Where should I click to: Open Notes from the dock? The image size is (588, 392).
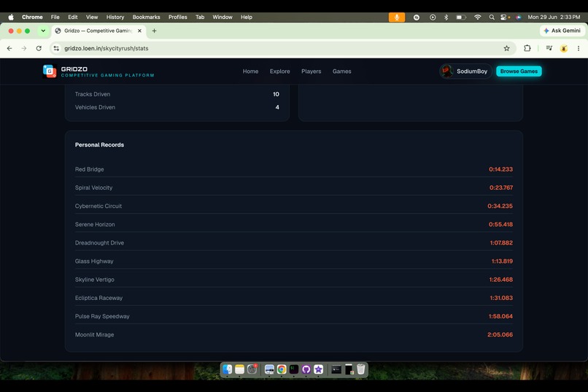tap(239, 369)
